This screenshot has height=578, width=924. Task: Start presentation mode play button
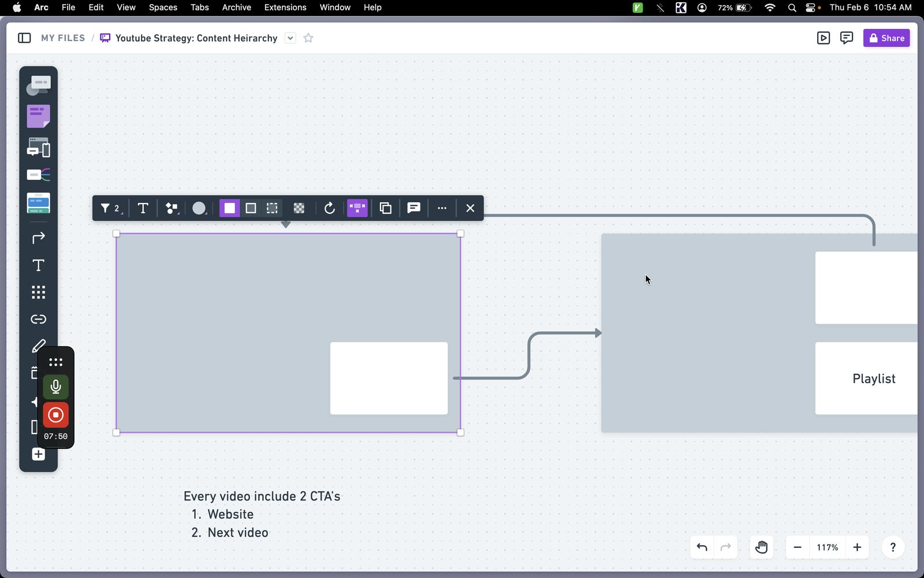[x=824, y=38]
